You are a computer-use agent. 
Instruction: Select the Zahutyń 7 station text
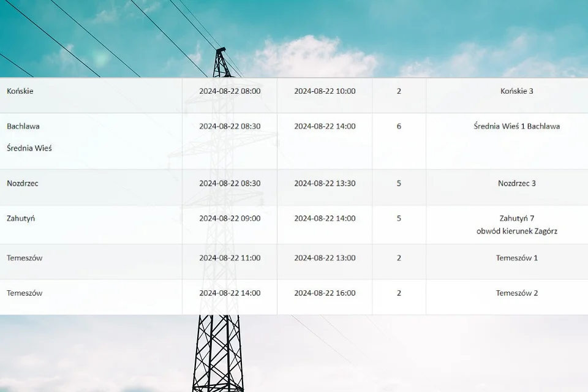coord(517,218)
